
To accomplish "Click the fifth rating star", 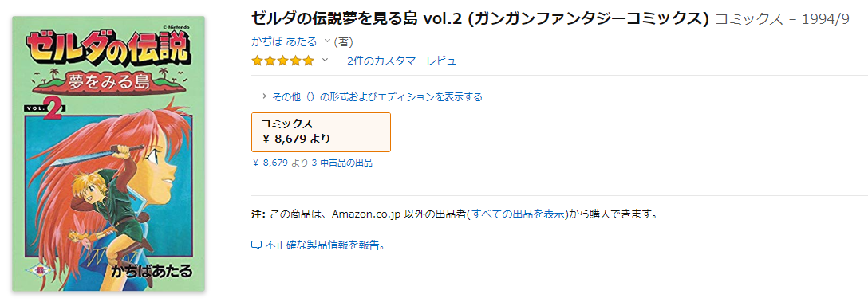I will (308, 61).
